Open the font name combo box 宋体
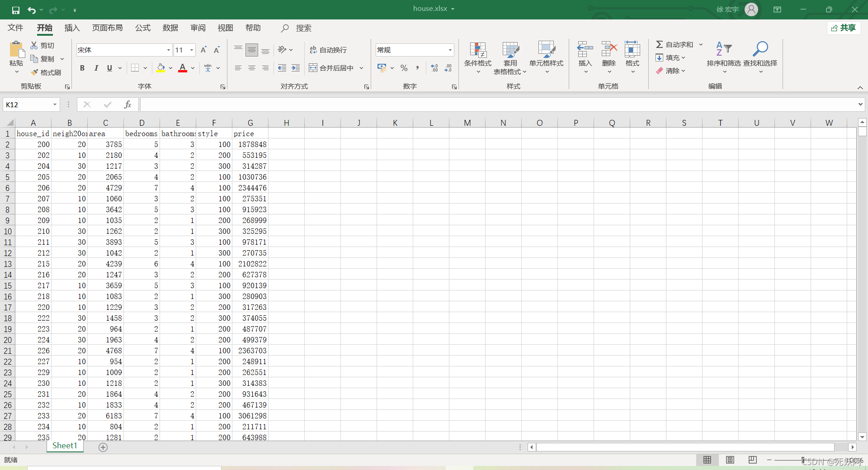This screenshot has width=868, height=470. click(124, 50)
